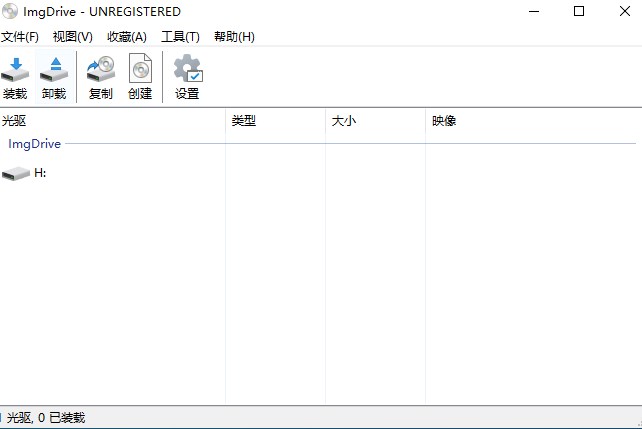Image resolution: width=642 pixels, height=429 pixels.
Task: Click the 卸载 (Unmount) toolbar icon
Action: pyautogui.click(x=54, y=70)
